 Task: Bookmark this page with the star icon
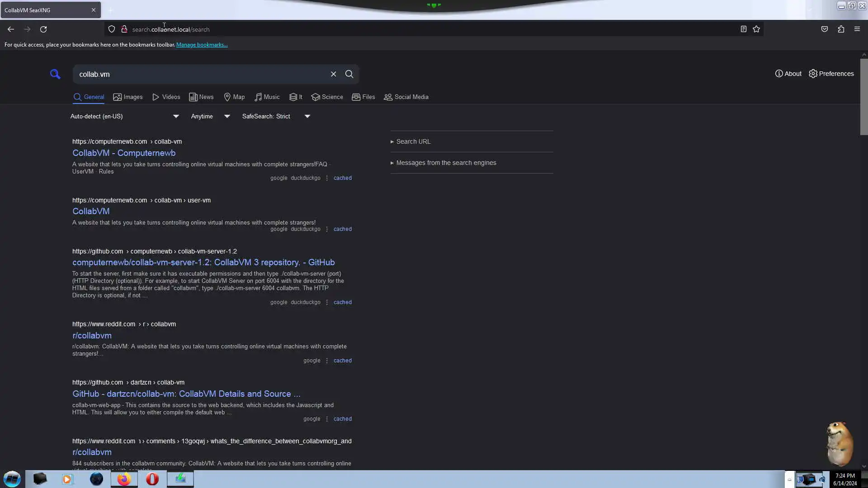756,29
